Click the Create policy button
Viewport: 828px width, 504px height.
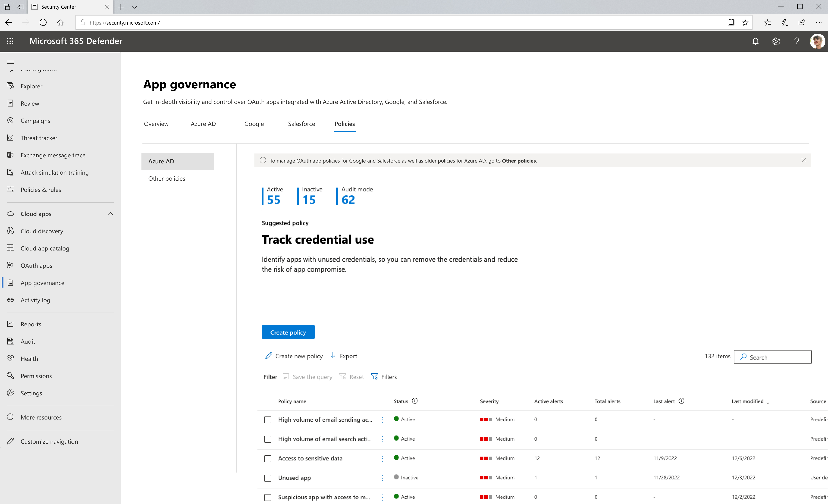click(x=288, y=332)
